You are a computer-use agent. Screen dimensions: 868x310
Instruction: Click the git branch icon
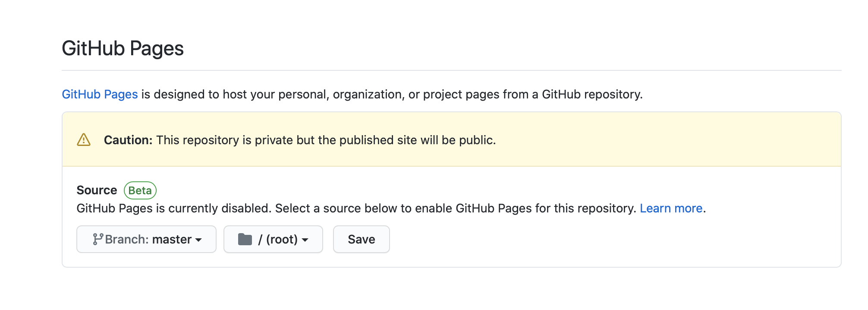(x=98, y=239)
